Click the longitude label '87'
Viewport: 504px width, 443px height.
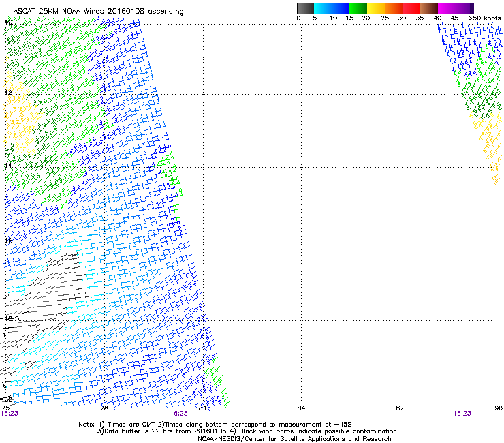tap(400, 408)
